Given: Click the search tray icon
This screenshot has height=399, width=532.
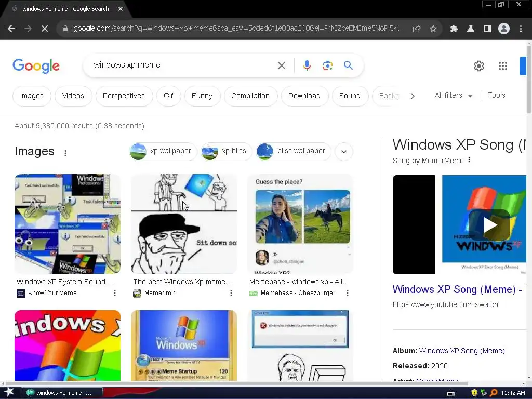Looking at the screenshot, I should click(x=494, y=393).
